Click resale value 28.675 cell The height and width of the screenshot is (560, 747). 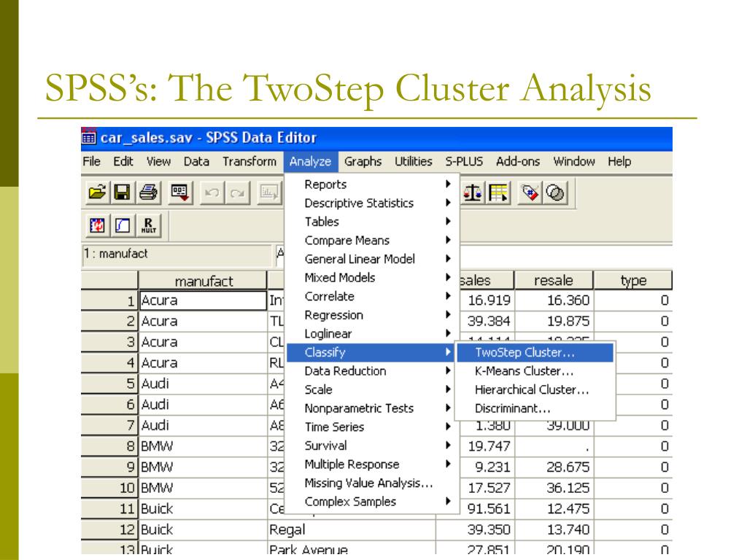(554, 467)
